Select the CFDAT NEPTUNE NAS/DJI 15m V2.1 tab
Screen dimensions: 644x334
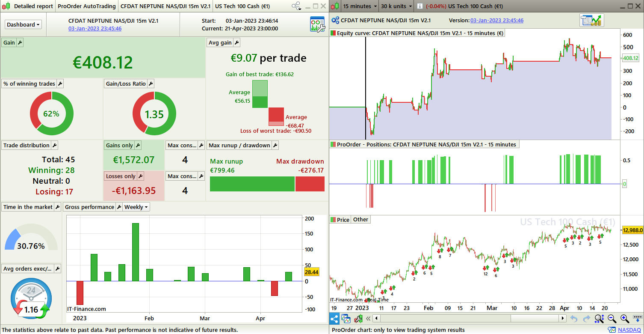point(165,6)
